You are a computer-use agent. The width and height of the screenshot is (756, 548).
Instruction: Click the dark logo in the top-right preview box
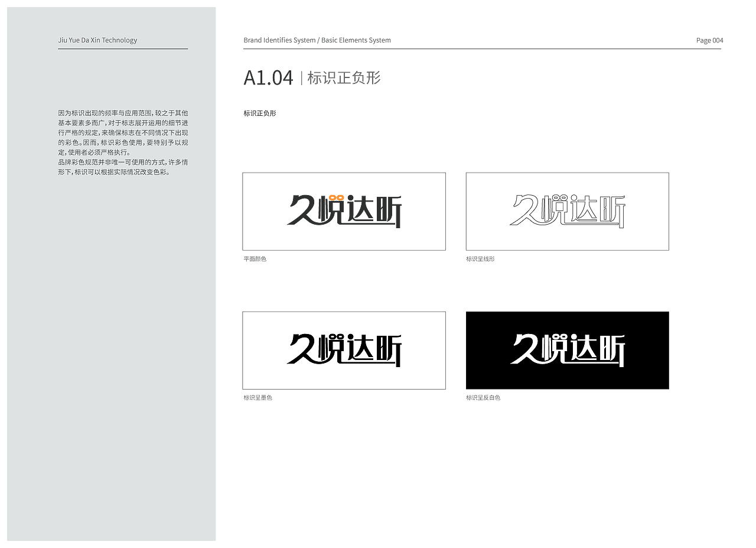(567, 209)
